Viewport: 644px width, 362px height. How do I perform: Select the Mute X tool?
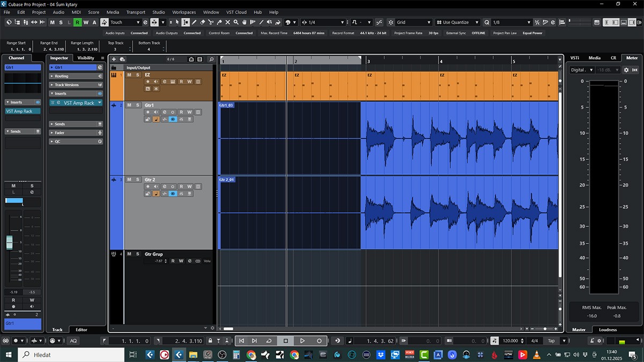coord(228,23)
